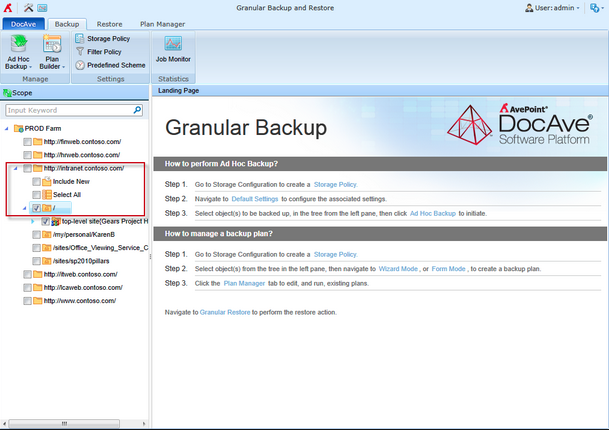Screen dimensions: 609x430
Task: Check the http://hrweb.contoso.com/ checkbox
Action: [27, 155]
